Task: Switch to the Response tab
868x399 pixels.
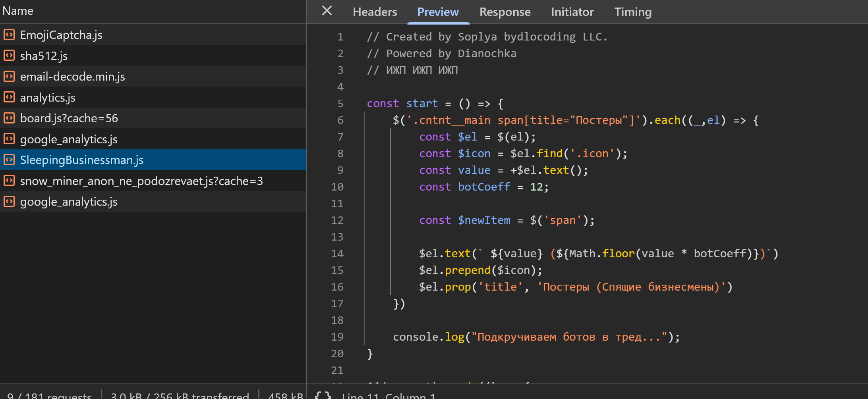Action: coord(505,12)
